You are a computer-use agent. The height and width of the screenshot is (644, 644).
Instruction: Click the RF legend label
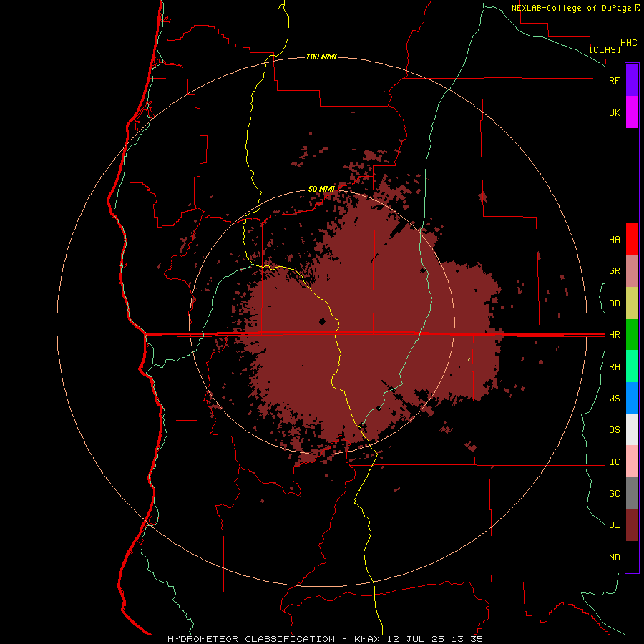click(x=614, y=80)
